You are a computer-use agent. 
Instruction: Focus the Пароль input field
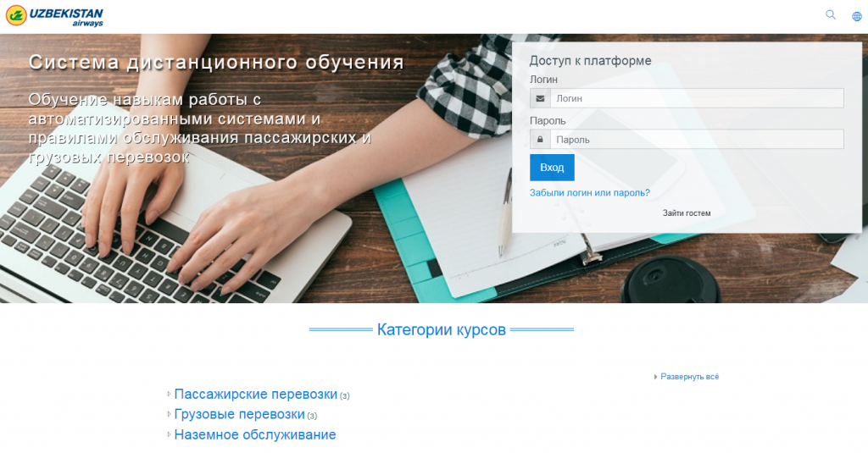[697, 140]
